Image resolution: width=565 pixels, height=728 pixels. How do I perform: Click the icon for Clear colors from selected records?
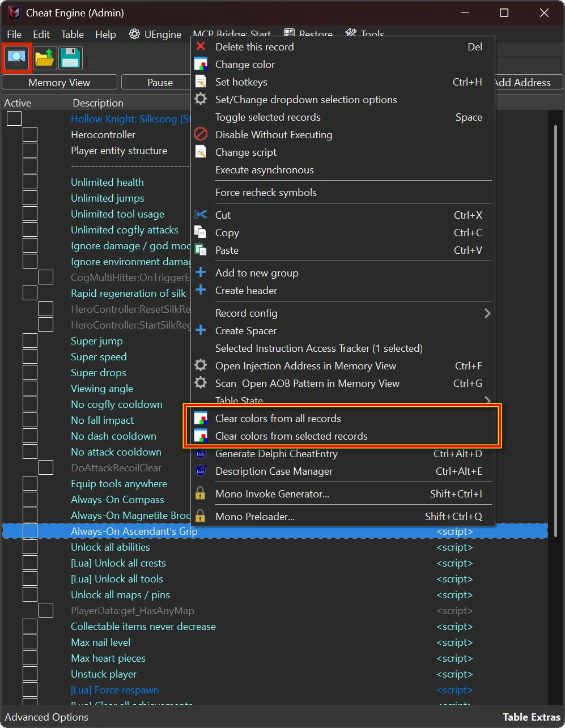pyautogui.click(x=201, y=436)
